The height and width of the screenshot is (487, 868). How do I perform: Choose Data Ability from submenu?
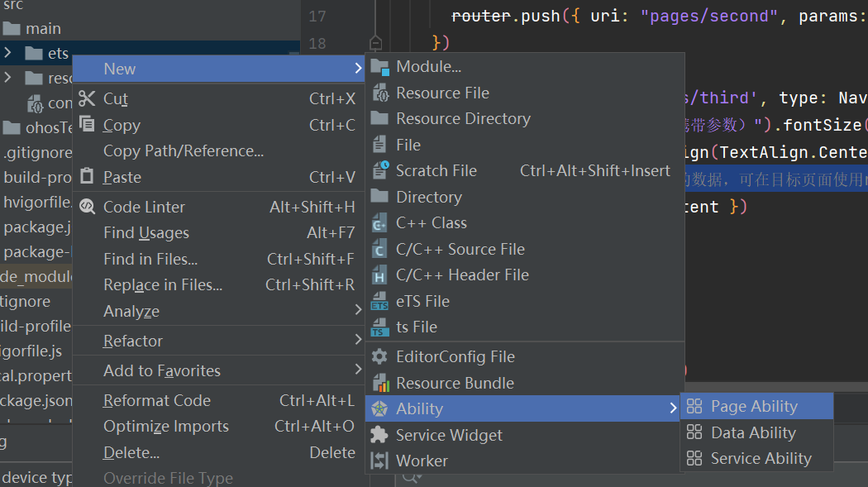(x=756, y=432)
